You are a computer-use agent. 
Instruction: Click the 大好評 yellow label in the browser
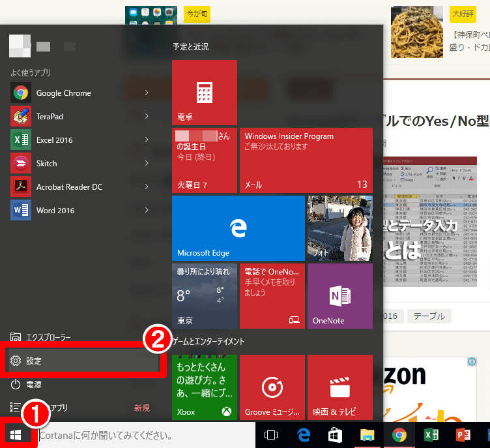pos(463,14)
